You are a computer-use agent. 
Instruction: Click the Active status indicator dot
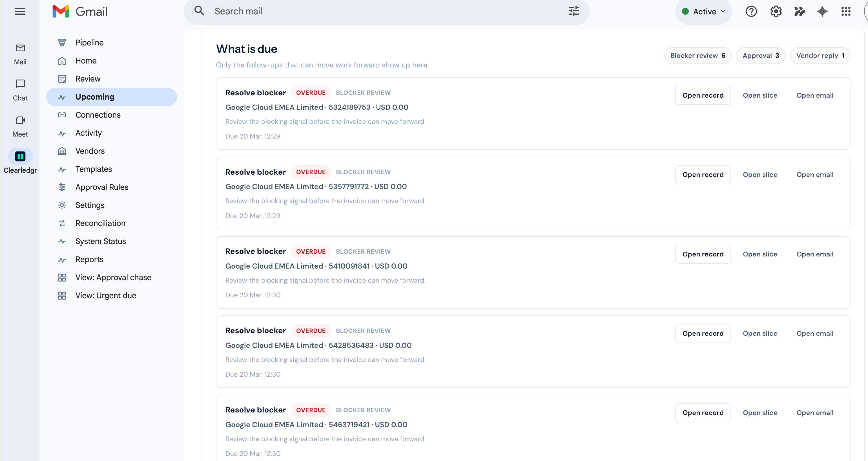point(686,12)
